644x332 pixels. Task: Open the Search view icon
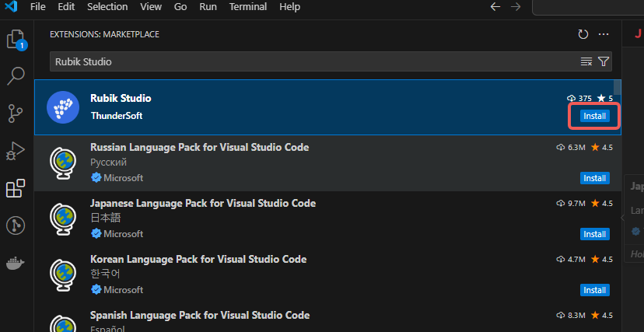(16, 76)
